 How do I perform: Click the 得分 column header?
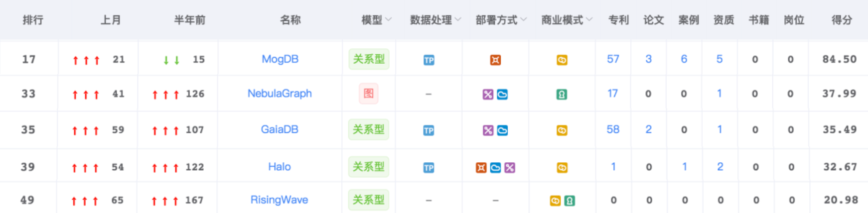pyautogui.click(x=842, y=20)
